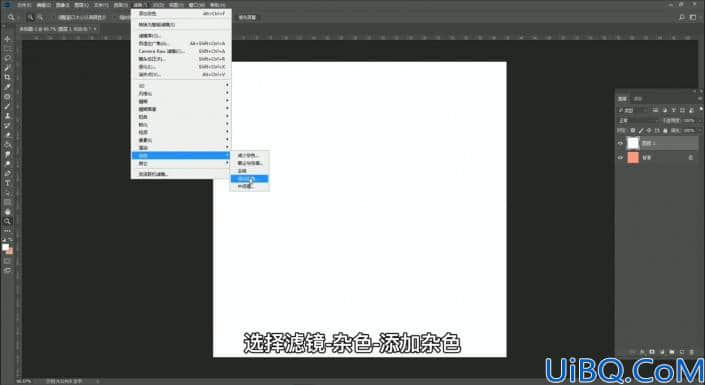The image size is (705, 385).
Task: Toggle lock position icon in Layers
Action: (x=649, y=130)
